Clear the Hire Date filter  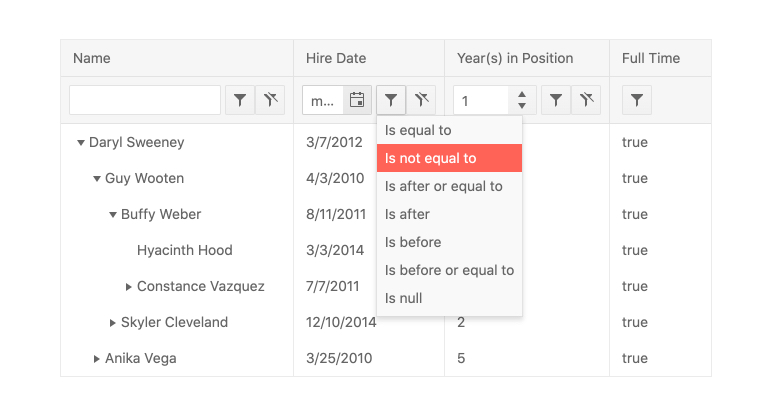click(x=423, y=100)
